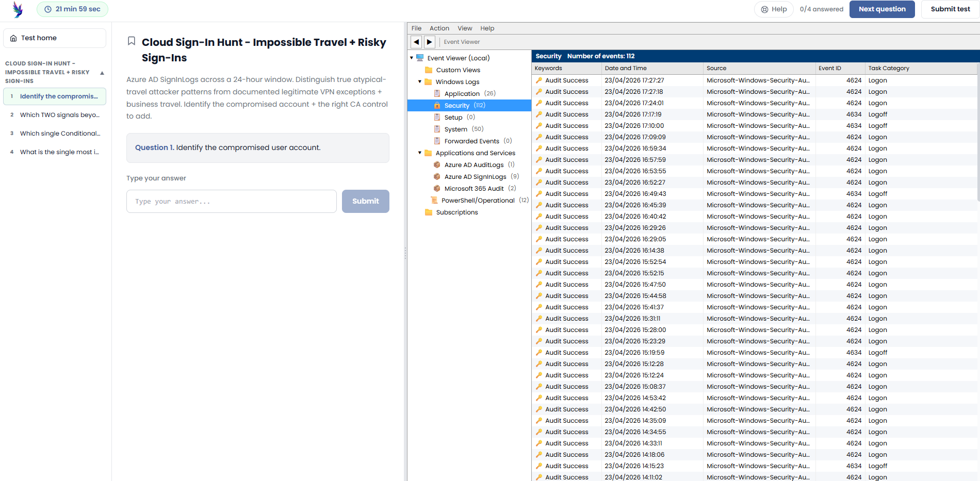Open question 4 'What is the single most i...'
The height and width of the screenshot is (481, 980).
pos(55,152)
